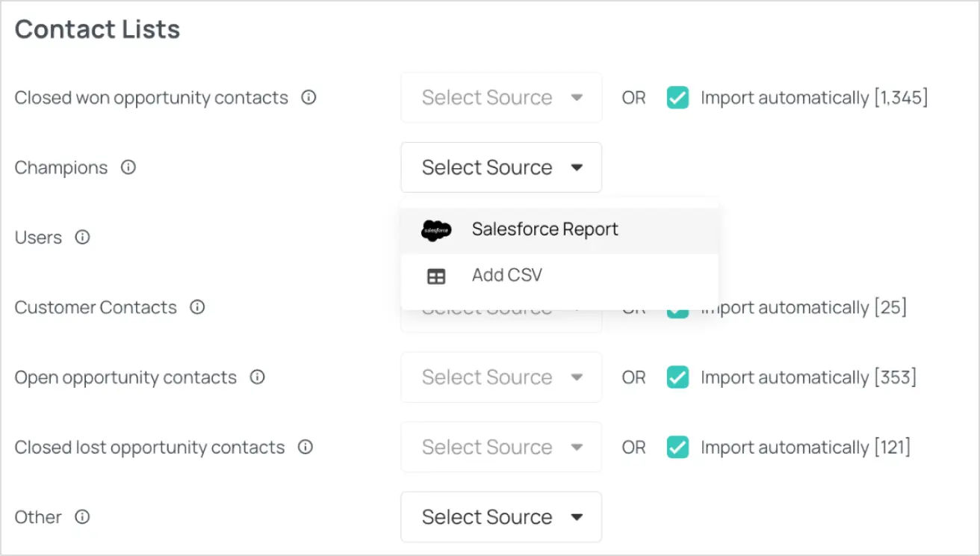This screenshot has height=556, width=980.
Task: Click the spreadsheet icon beside Add CSV
Action: pos(436,276)
